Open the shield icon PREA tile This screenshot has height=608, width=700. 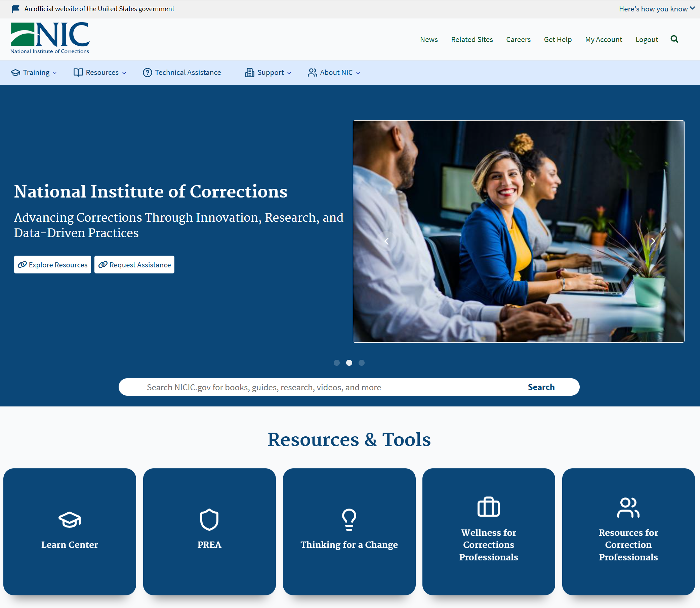[x=209, y=531]
